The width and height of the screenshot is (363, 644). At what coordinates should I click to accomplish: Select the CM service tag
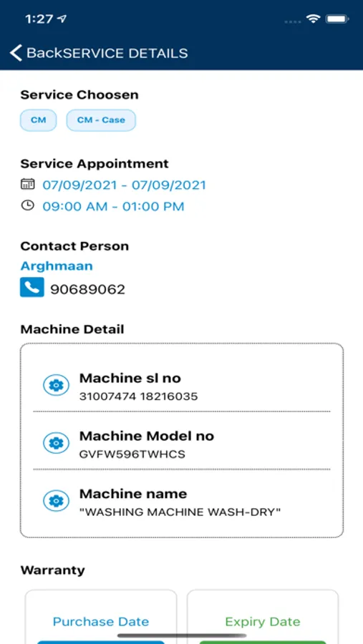[38, 120]
